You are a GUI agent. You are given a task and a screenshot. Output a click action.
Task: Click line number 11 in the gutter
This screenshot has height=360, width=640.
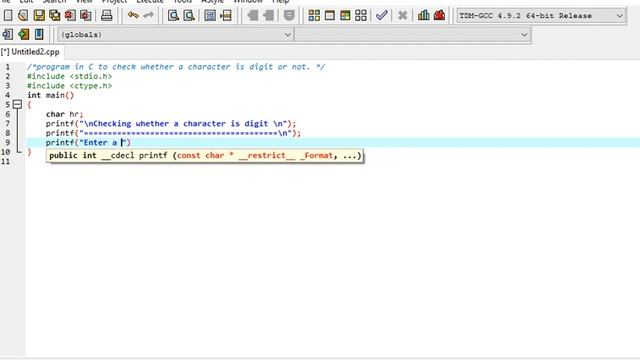[x=5, y=161]
